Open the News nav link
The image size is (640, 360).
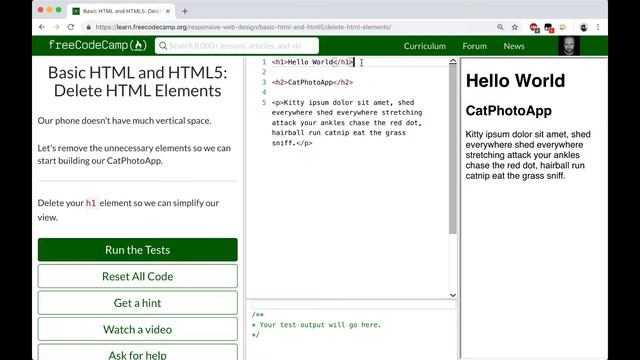click(514, 46)
